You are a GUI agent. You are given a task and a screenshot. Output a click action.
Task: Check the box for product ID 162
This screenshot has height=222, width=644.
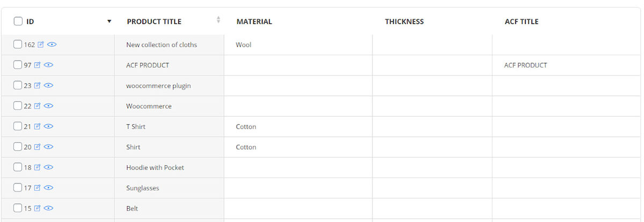18,45
